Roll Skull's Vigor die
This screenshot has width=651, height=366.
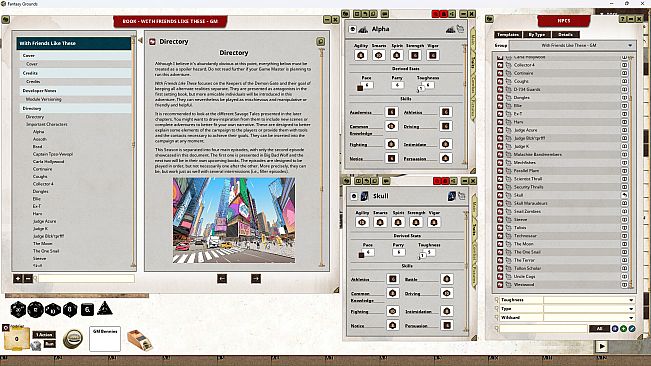click(x=434, y=222)
